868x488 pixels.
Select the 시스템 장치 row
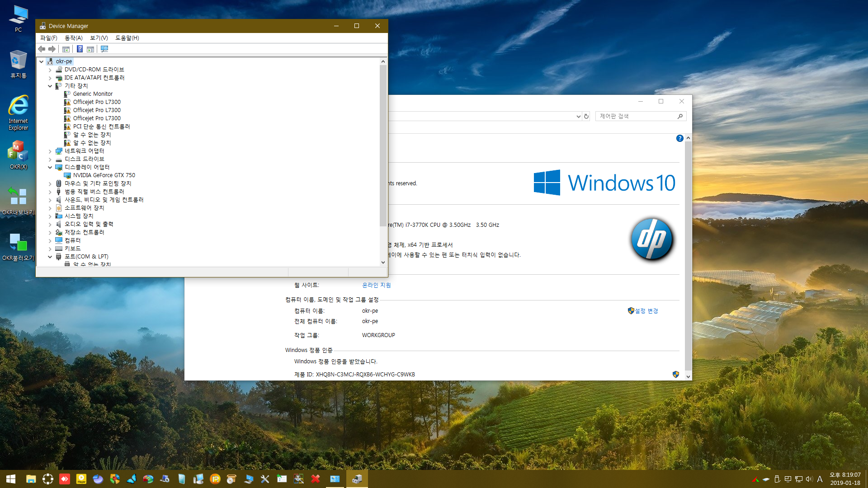[x=79, y=216]
